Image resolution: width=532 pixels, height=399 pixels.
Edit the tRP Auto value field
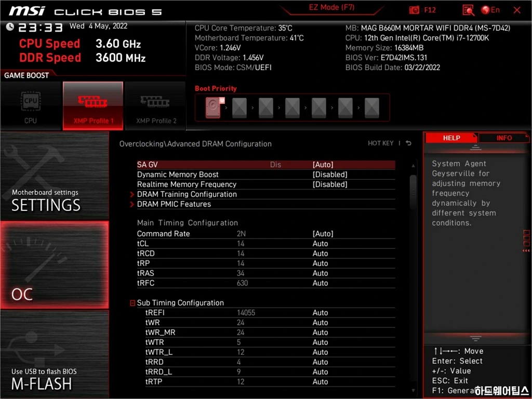pyautogui.click(x=320, y=263)
